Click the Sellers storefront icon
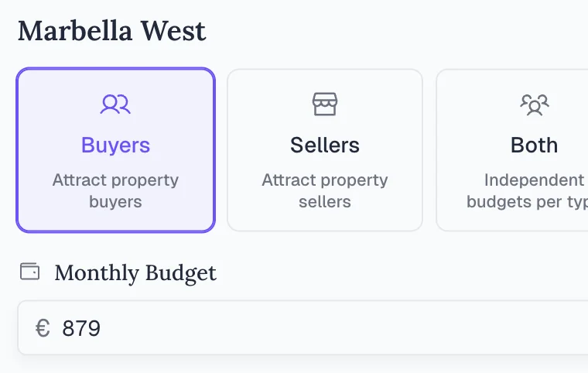 325,104
